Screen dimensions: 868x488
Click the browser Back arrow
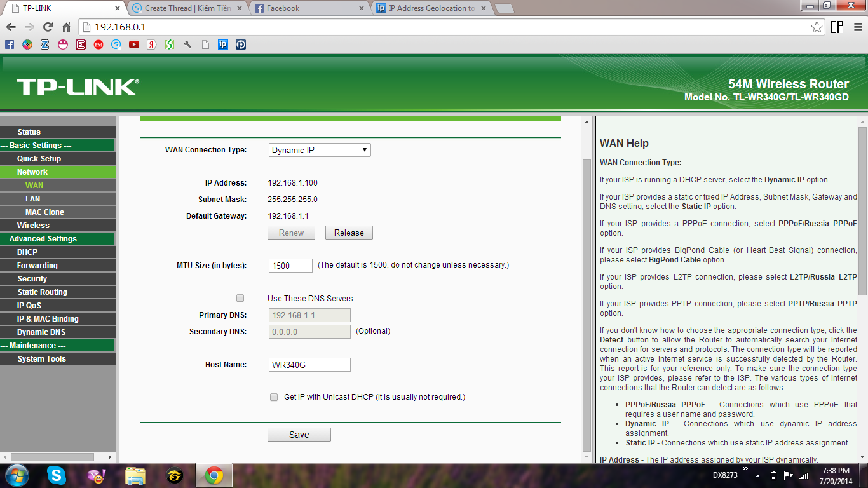[x=10, y=27]
